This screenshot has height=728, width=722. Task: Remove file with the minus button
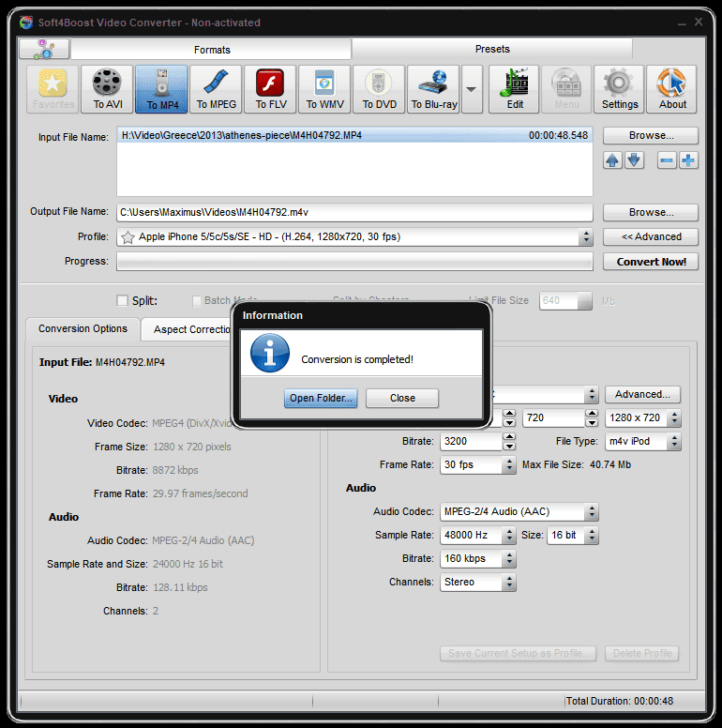pyautogui.click(x=667, y=160)
